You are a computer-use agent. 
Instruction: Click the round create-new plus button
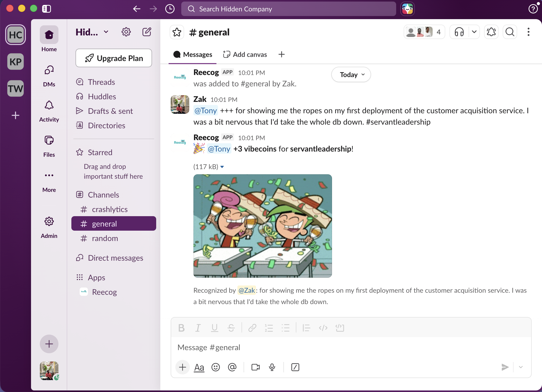click(49, 344)
